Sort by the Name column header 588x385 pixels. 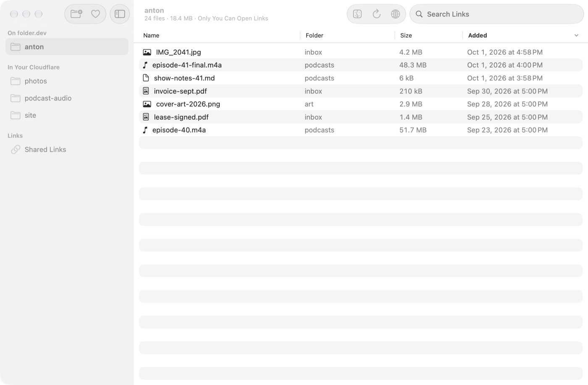click(x=151, y=35)
